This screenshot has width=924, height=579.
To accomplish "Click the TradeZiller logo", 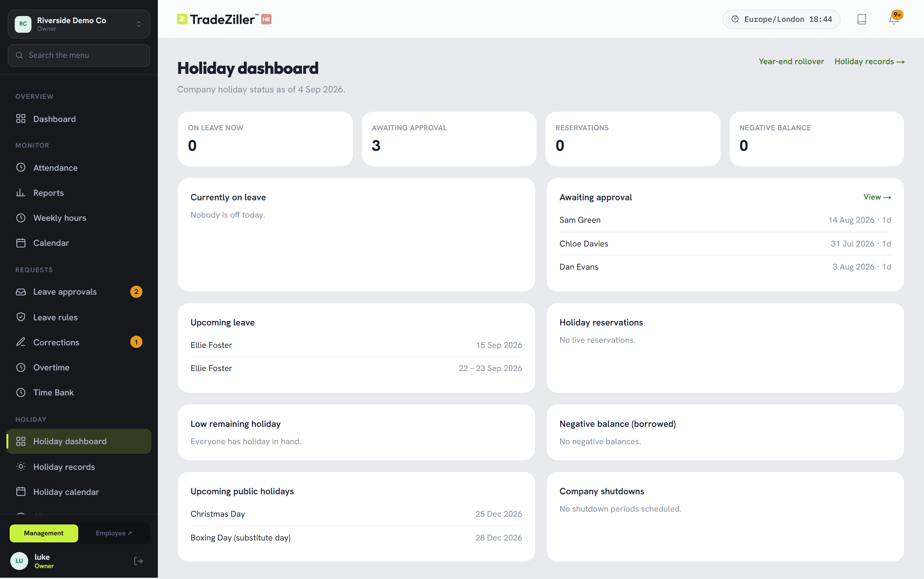I will (x=224, y=19).
